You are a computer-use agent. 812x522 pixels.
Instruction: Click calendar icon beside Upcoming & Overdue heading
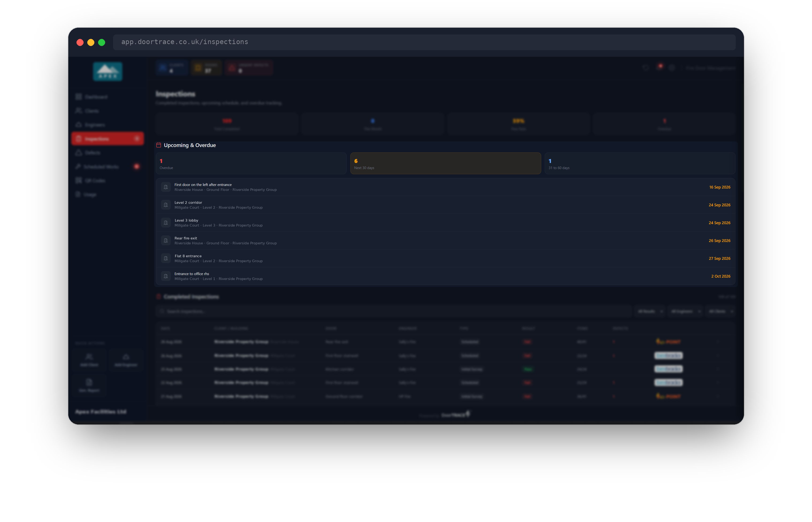[x=158, y=145]
